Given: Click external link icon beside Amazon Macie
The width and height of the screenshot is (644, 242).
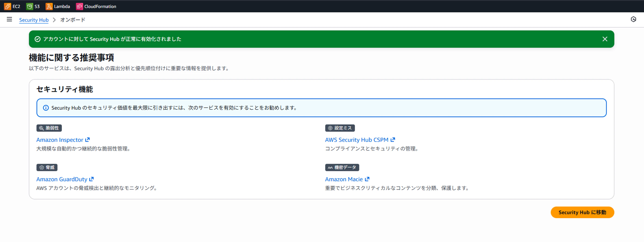Looking at the screenshot, I should pyautogui.click(x=367, y=179).
